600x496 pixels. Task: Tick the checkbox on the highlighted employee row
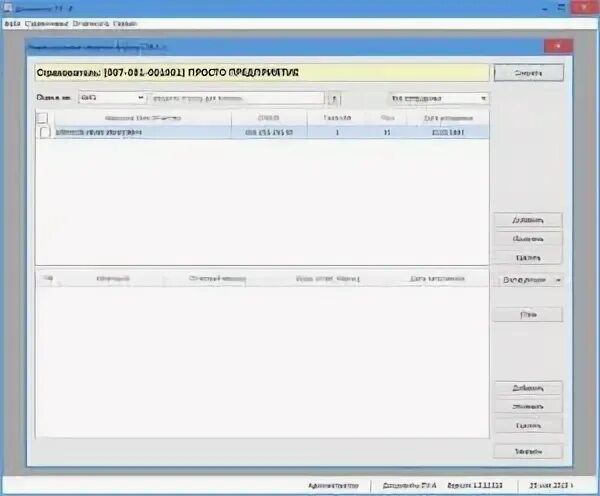44,132
